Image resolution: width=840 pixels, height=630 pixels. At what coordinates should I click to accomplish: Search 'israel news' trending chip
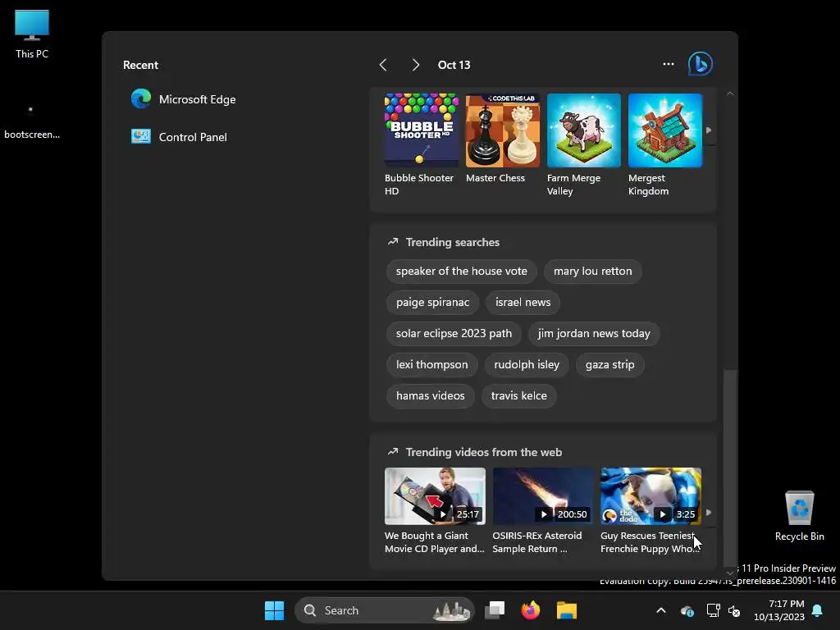[523, 302]
